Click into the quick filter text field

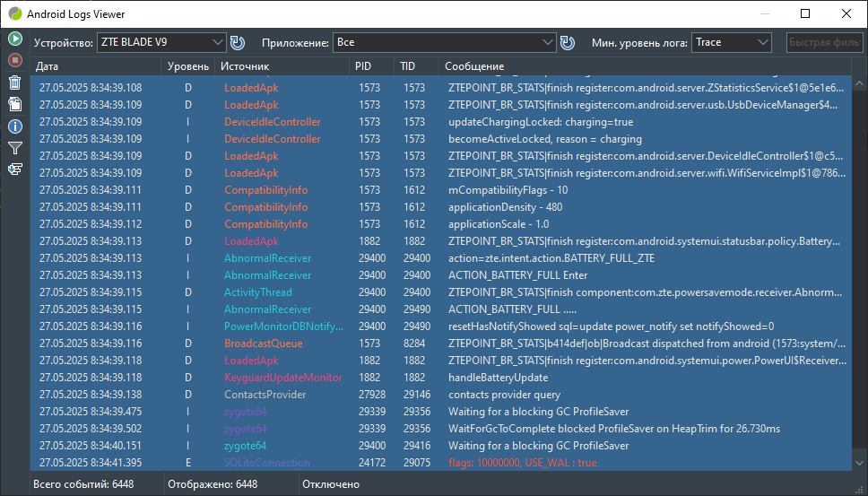[x=824, y=42]
